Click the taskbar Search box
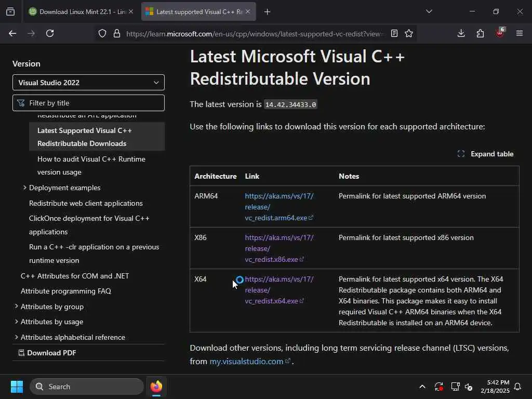This screenshot has width=532, height=399. point(87,387)
